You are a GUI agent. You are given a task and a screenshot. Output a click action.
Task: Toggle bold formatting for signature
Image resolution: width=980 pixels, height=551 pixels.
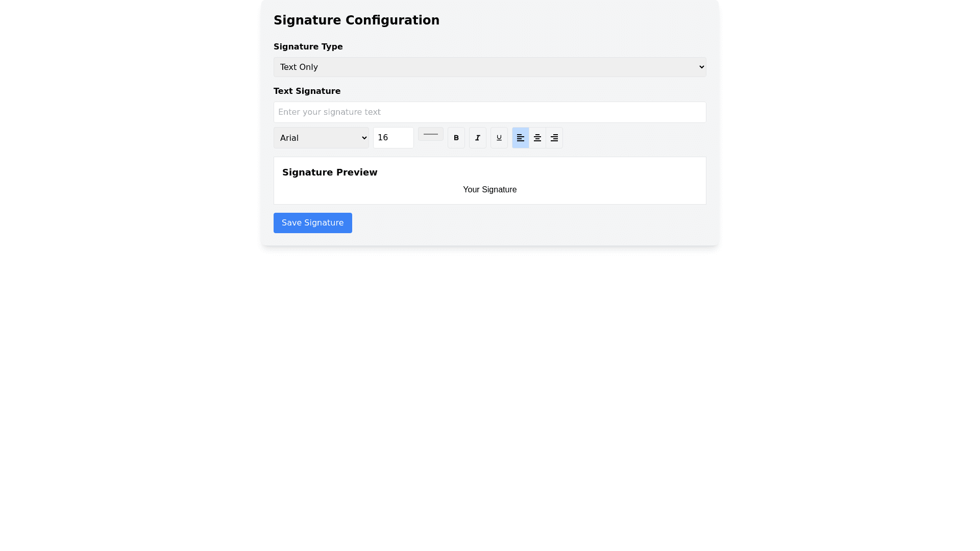pyautogui.click(x=456, y=138)
